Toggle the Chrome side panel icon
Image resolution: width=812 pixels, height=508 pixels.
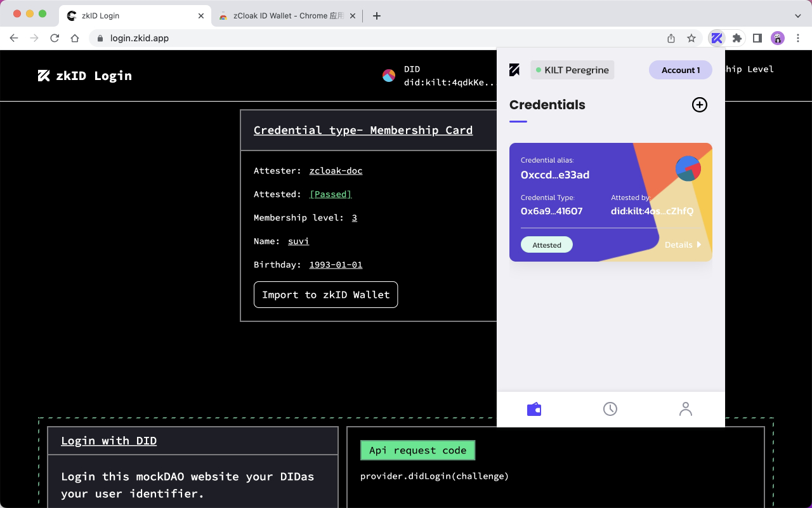click(757, 38)
